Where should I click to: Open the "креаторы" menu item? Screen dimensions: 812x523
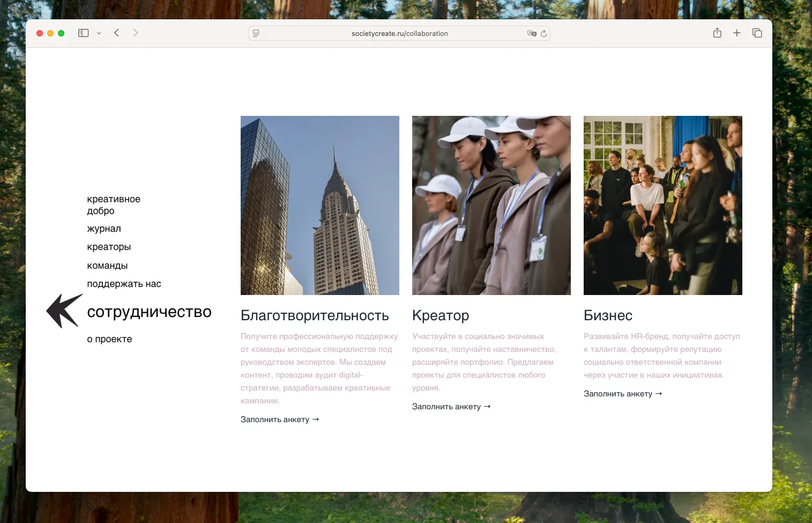point(109,247)
